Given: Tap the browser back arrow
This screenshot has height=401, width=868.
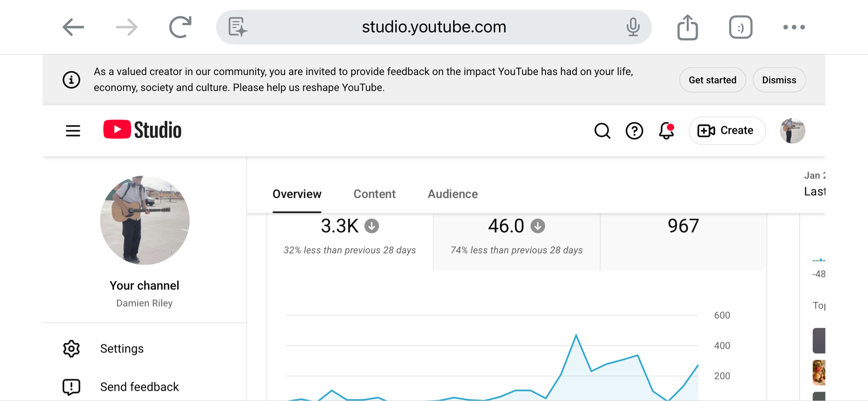Looking at the screenshot, I should (73, 27).
